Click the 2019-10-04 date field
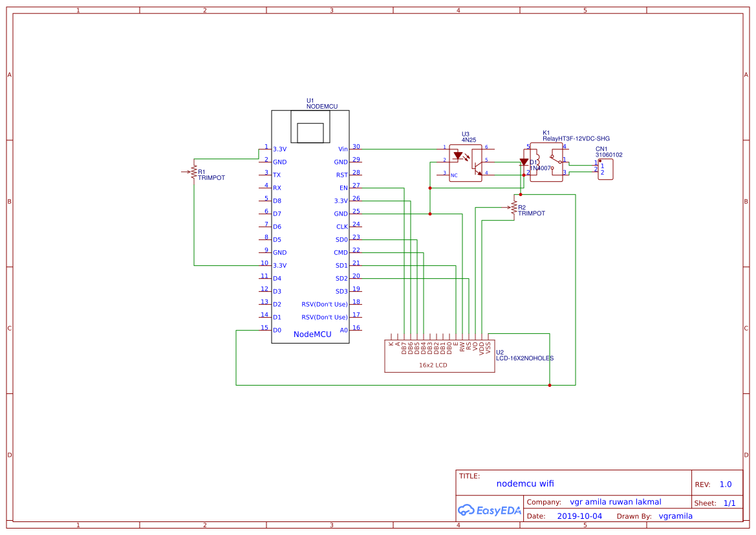 579,516
